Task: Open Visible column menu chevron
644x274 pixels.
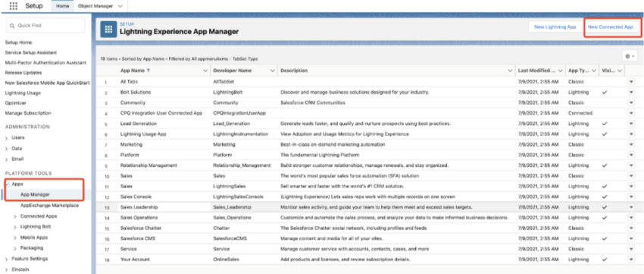Action: coord(619,71)
